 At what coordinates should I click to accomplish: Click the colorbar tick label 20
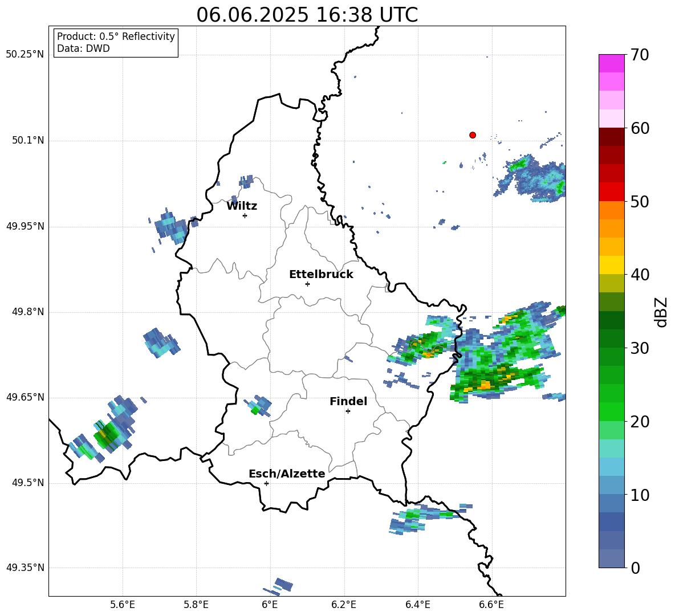click(640, 422)
